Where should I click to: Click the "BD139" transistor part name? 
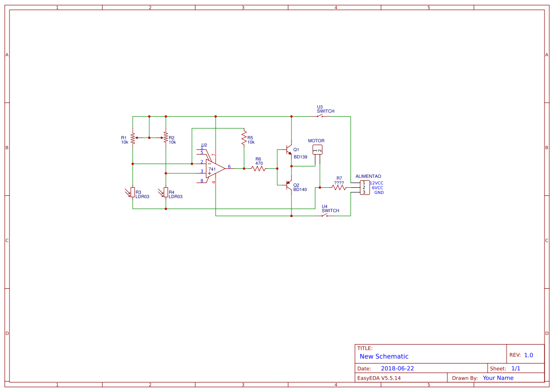(300, 157)
